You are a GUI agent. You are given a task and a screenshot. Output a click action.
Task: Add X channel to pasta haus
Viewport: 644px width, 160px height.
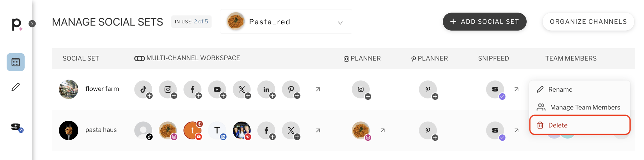click(x=291, y=130)
